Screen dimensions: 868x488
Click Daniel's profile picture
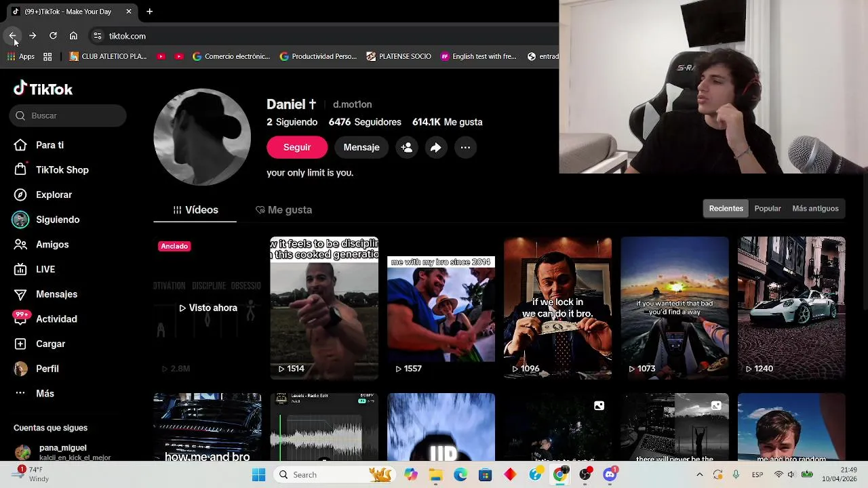202,137
